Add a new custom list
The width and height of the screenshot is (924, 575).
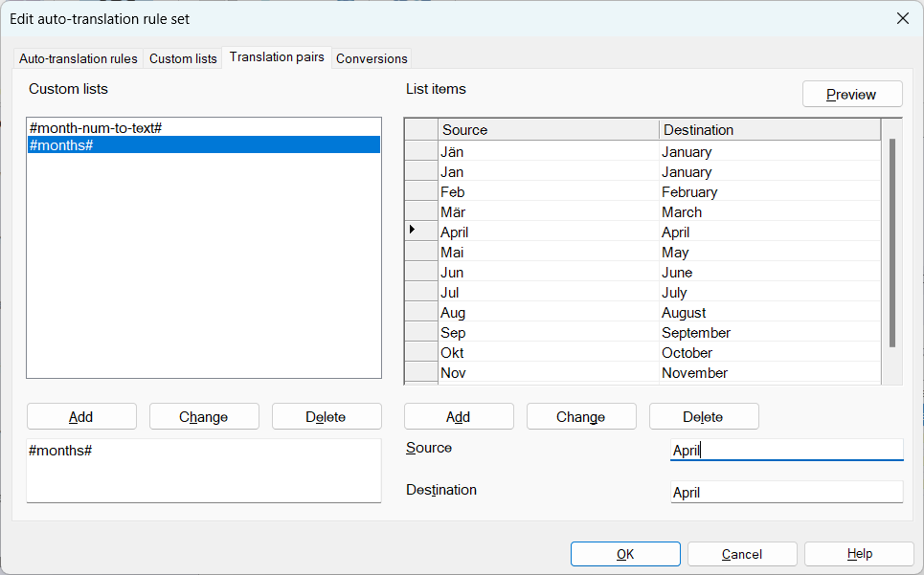pyautogui.click(x=81, y=416)
